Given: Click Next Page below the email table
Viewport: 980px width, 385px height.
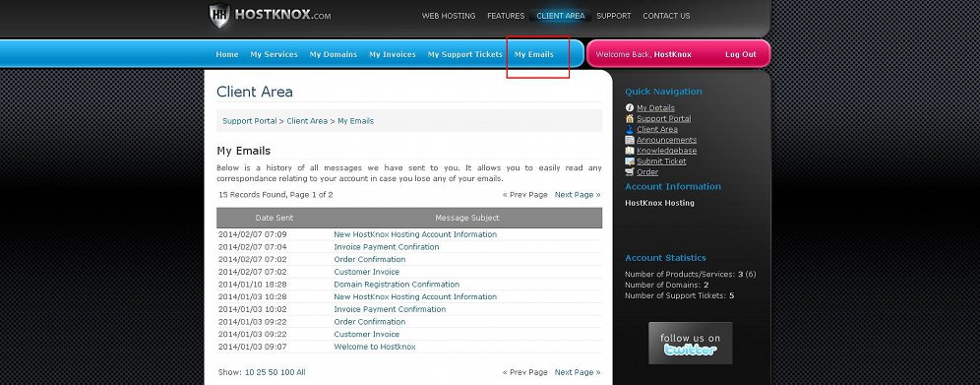Looking at the screenshot, I should pos(578,372).
